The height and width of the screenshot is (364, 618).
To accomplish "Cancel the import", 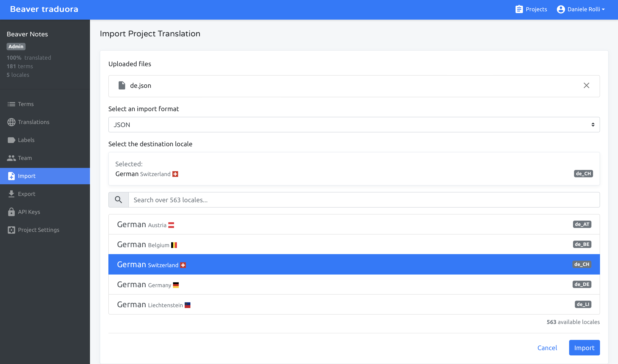I will 547,348.
